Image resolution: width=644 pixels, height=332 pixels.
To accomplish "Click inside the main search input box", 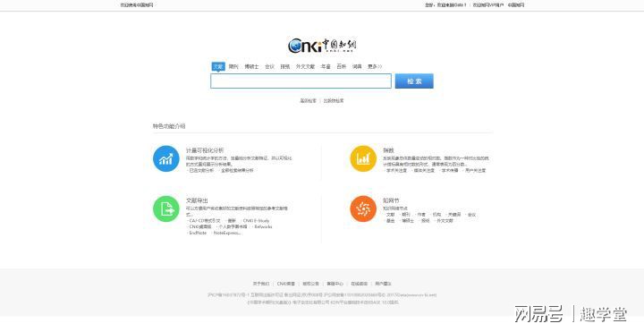I will (301, 81).
